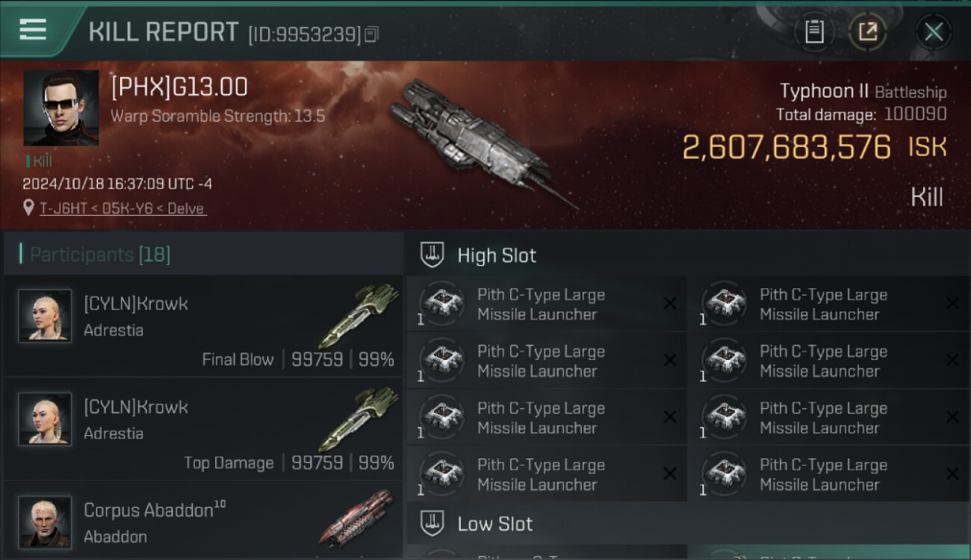Click X on top-right Missile Launcher

952,303
